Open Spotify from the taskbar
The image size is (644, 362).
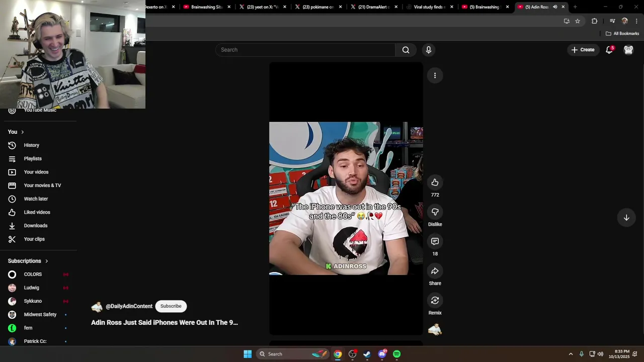(x=397, y=354)
